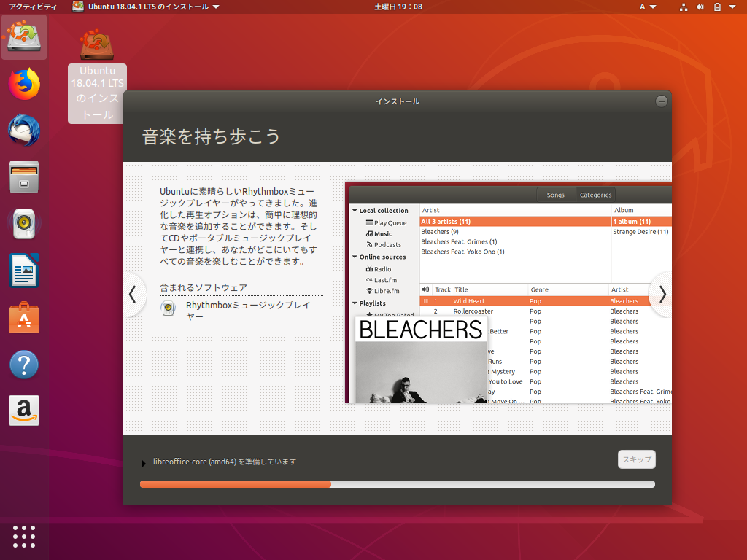Image resolution: width=747 pixels, height=560 pixels.
Task: Go to the previous slide with left arrow
Action: [133, 295]
